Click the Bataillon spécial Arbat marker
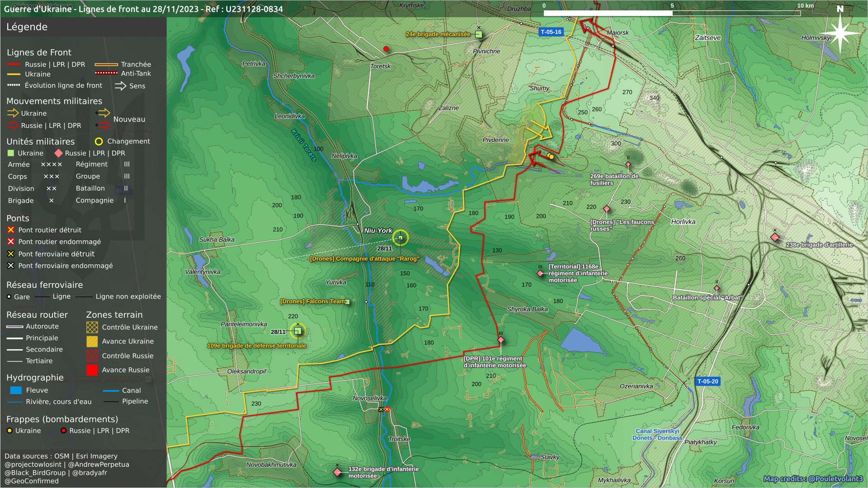This screenshot has width=868, height=488. (x=717, y=288)
